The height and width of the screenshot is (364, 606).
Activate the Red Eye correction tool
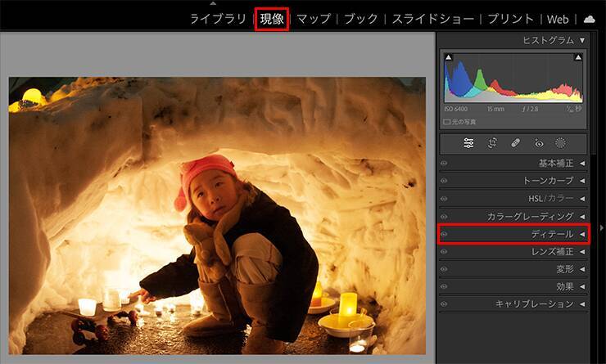point(538,142)
